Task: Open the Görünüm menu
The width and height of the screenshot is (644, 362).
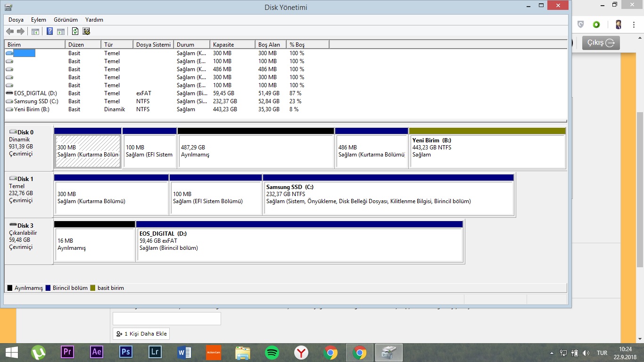Action: [x=66, y=20]
